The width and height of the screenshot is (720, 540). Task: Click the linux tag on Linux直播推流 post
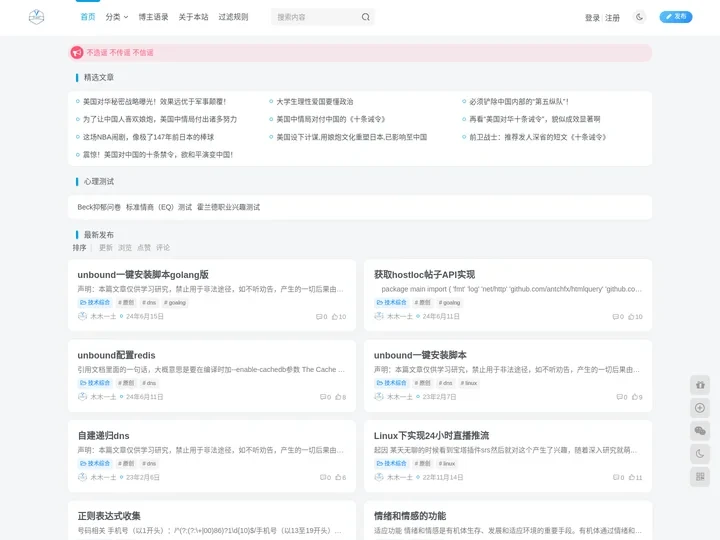(447, 464)
